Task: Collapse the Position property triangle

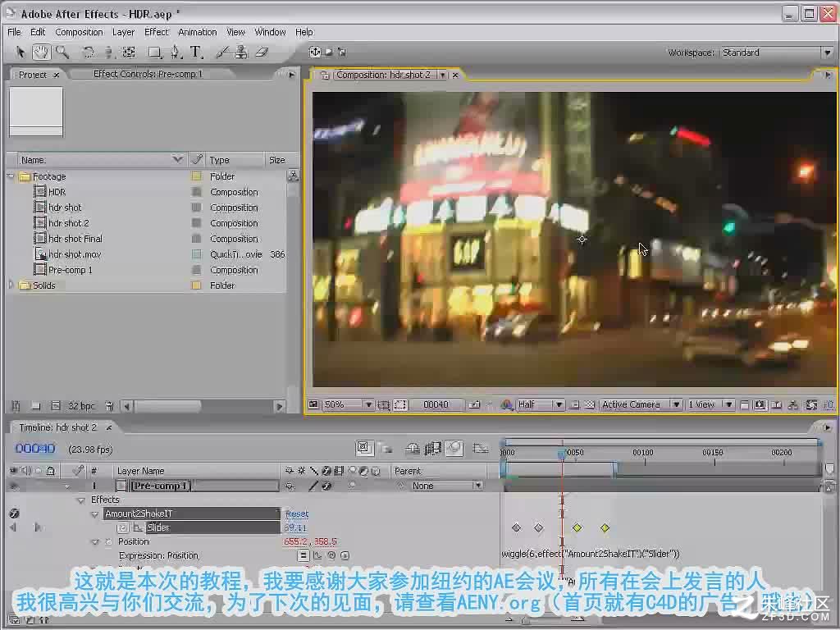Action: tap(95, 542)
